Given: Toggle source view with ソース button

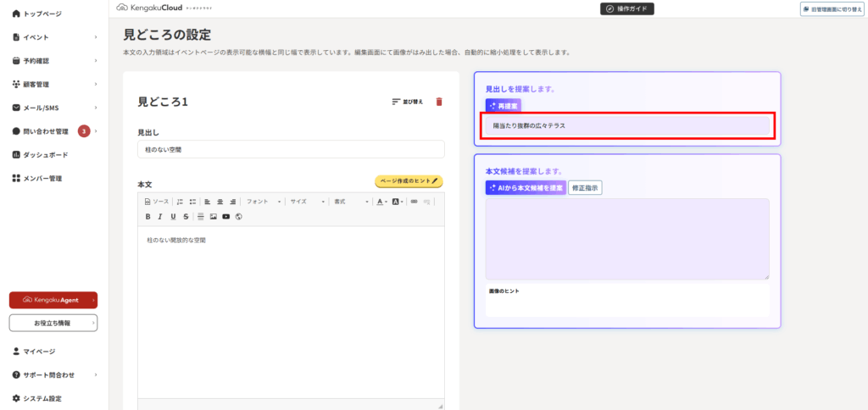Looking at the screenshot, I should pos(157,202).
